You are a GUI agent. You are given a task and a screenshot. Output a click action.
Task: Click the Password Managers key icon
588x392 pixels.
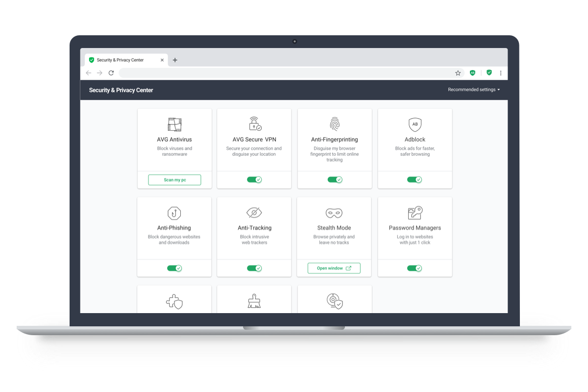[x=415, y=213]
